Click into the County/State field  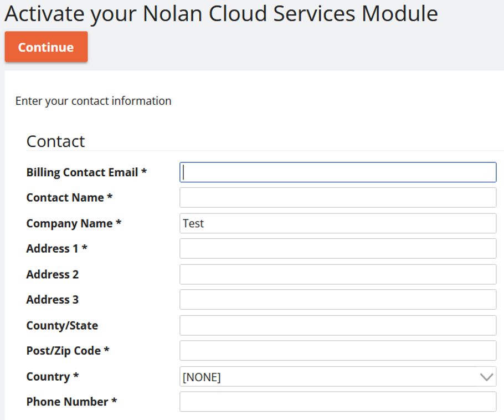pyautogui.click(x=338, y=325)
